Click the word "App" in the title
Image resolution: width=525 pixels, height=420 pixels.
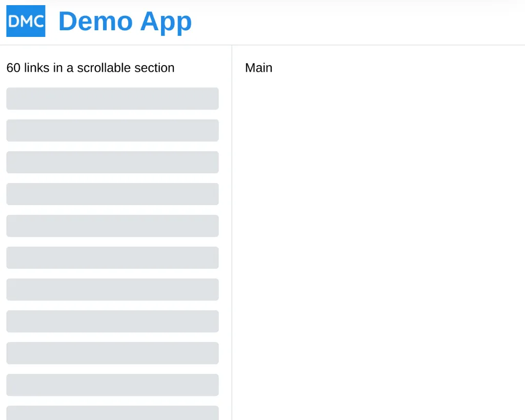click(x=166, y=22)
